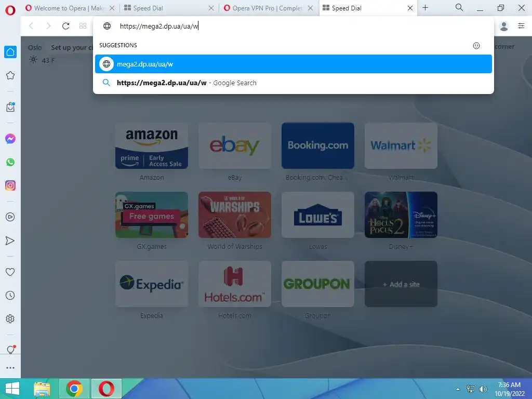The width and height of the screenshot is (532, 399).
Task: Show hidden system tray icons
Action: [x=458, y=389]
